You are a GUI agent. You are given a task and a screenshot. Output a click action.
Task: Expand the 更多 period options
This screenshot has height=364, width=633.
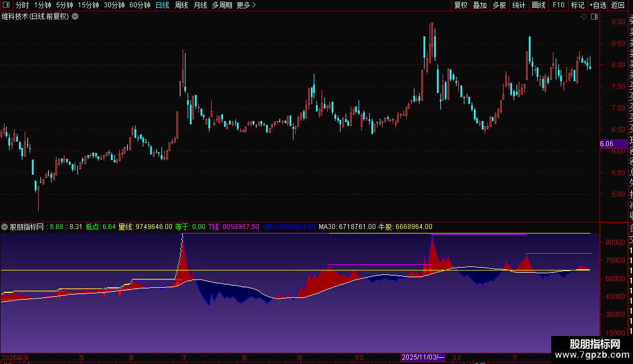pos(246,5)
